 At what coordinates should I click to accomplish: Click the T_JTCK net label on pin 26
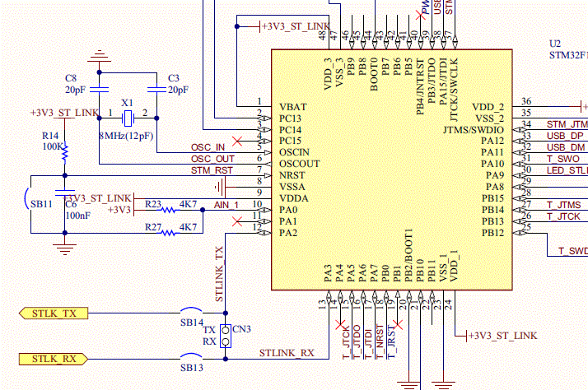563,217
